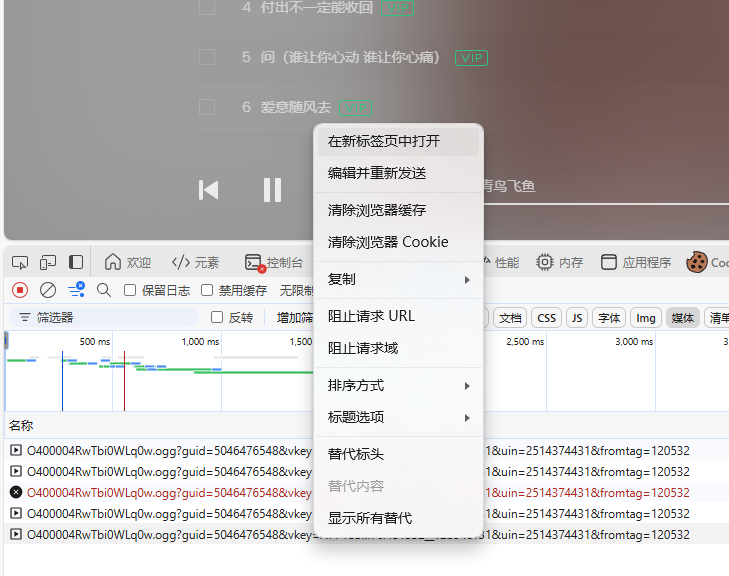The image size is (729, 576).
Task: Open network search magnifier
Action: (104, 290)
